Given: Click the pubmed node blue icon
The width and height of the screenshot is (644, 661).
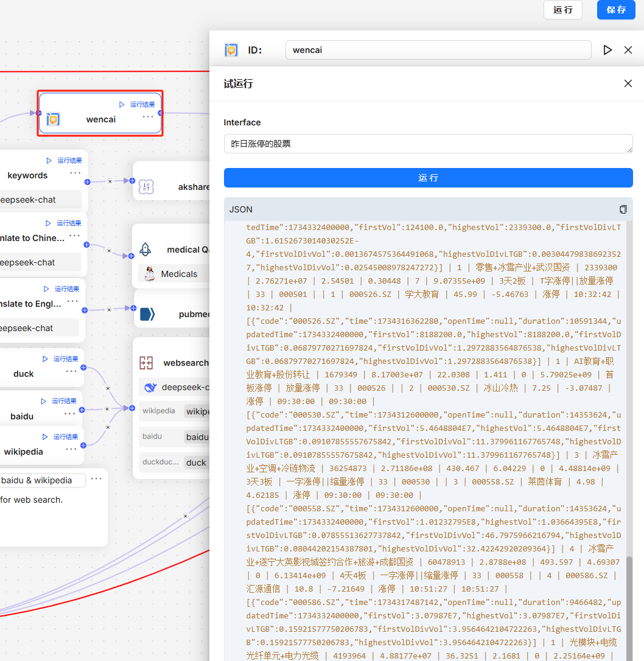Looking at the screenshot, I should (x=147, y=314).
